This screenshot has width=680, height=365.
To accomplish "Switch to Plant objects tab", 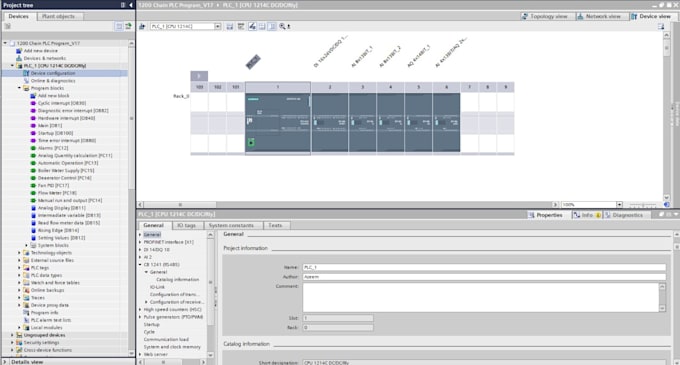I will click(x=59, y=16).
